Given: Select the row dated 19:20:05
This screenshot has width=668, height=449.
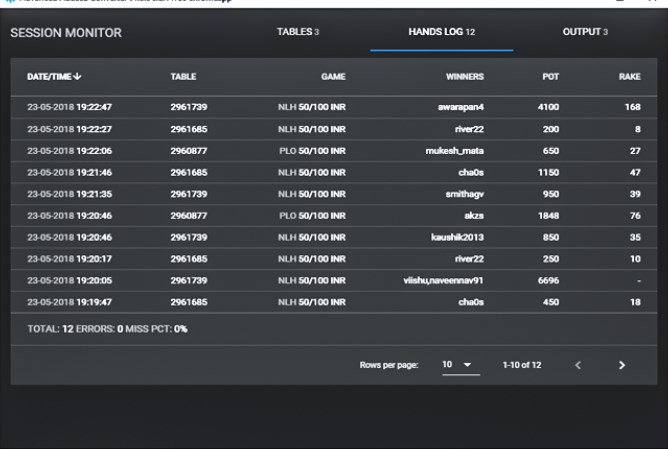Looking at the screenshot, I should (x=334, y=280).
